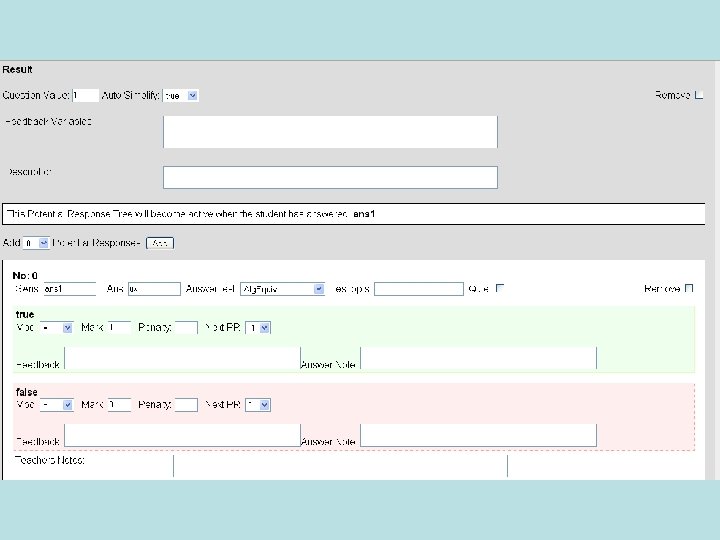Click the Test opts input field
Image resolution: width=720 pixels, height=540 pixels.
[x=419, y=289]
